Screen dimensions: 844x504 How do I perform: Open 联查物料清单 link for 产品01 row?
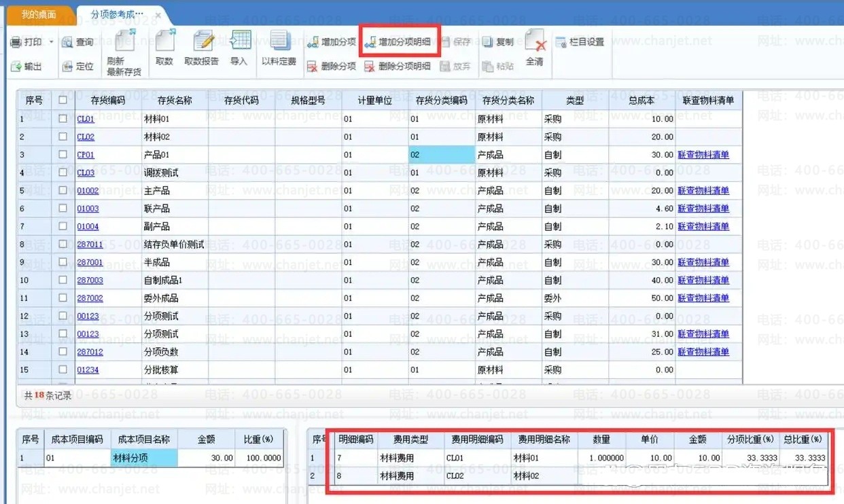[x=703, y=155]
